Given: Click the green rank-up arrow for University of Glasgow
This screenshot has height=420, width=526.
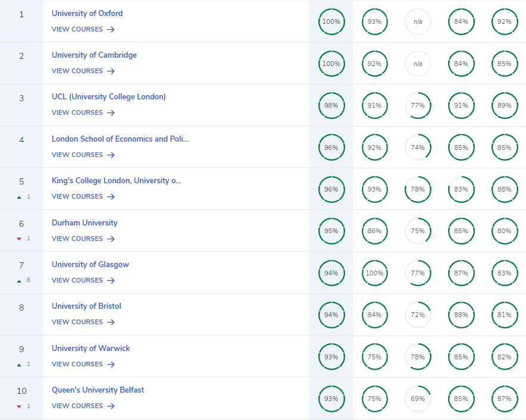Looking at the screenshot, I should point(19,281).
